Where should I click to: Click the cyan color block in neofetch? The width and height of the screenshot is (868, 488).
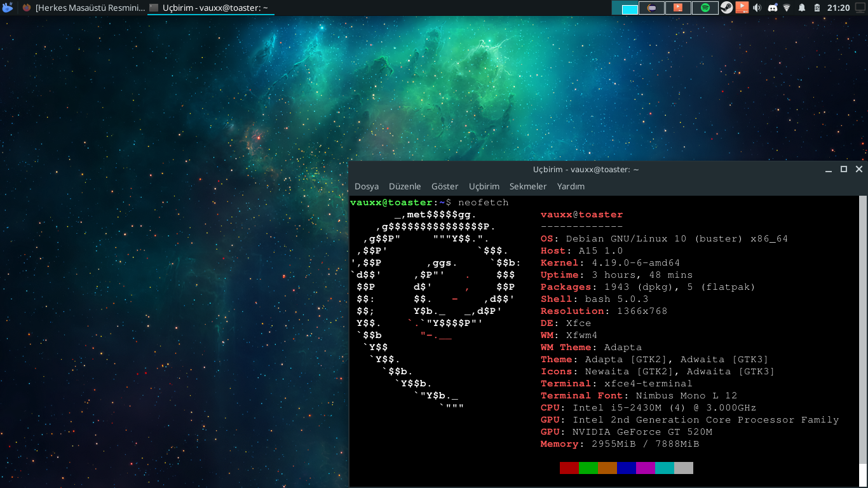tap(665, 468)
